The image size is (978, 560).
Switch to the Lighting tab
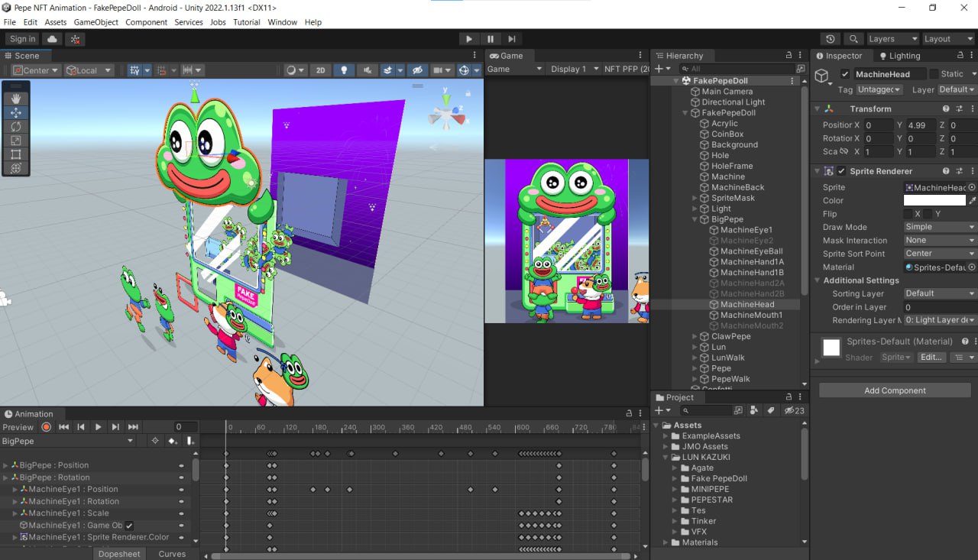tap(899, 56)
